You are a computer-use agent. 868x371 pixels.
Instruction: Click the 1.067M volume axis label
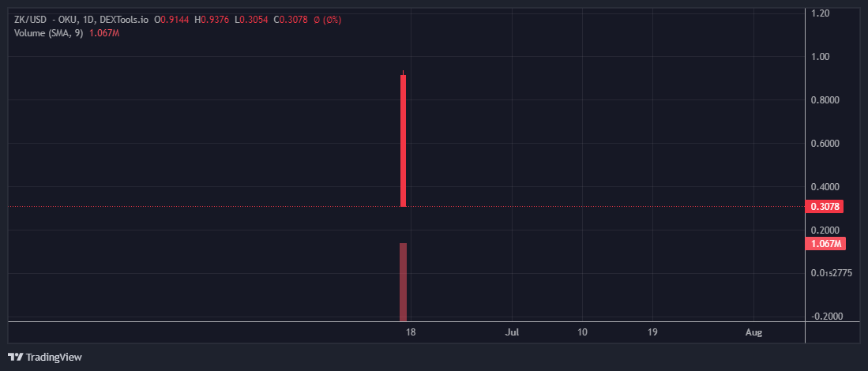pos(825,244)
